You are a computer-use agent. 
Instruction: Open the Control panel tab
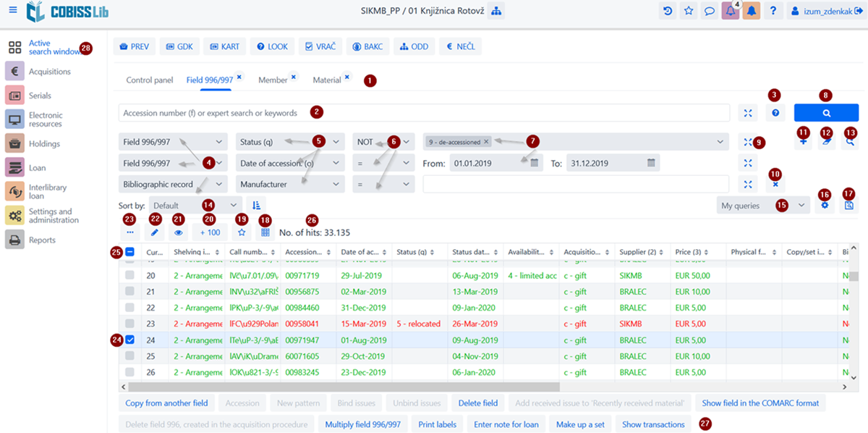coord(149,80)
